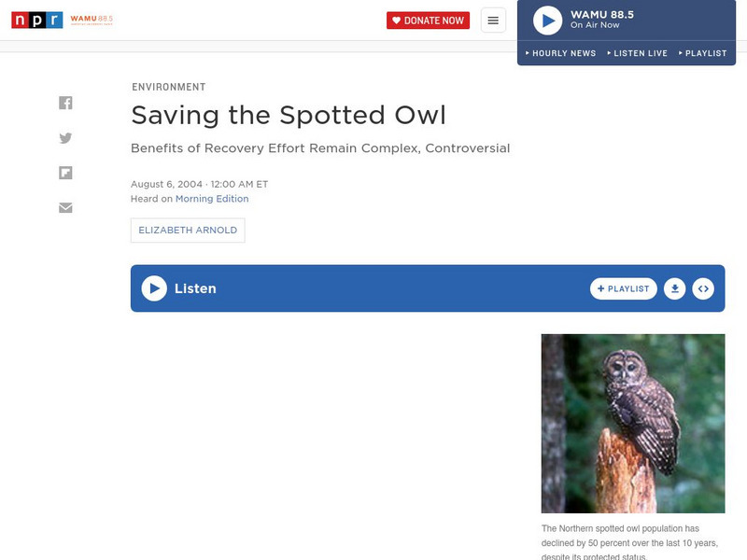This screenshot has width=747, height=560.
Task: Add story to playlist
Action: pyautogui.click(x=623, y=288)
